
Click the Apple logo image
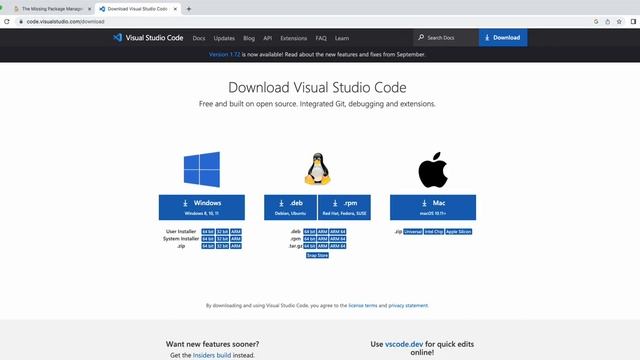(433, 170)
